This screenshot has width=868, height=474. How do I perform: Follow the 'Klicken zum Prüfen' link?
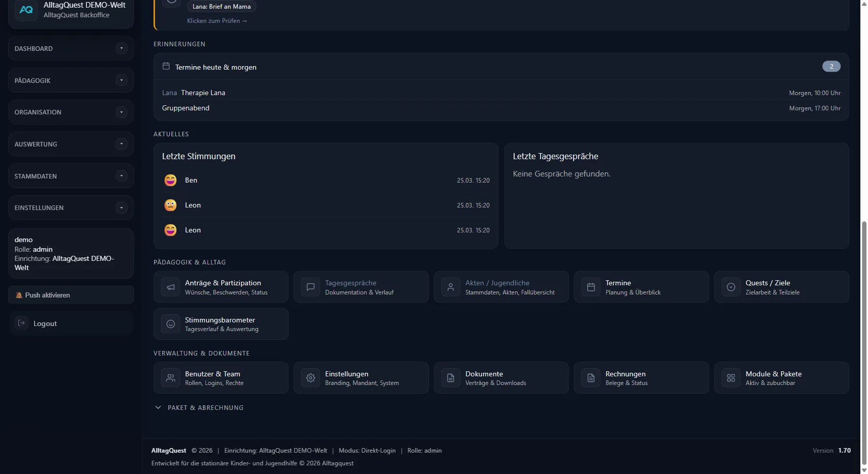[217, 21]
